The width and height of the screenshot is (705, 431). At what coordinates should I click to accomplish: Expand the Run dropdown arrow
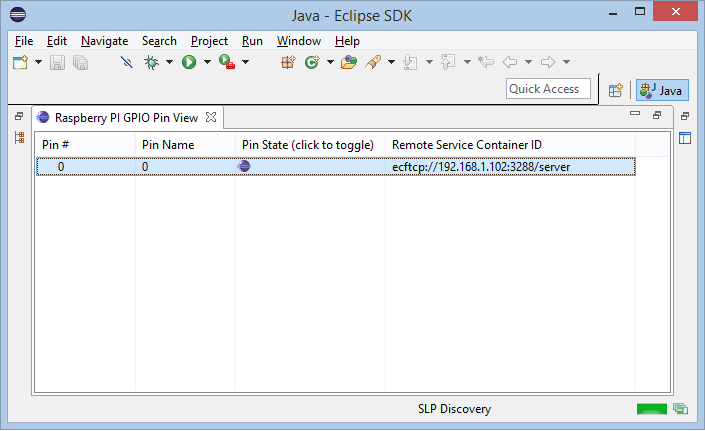point(207,62)
